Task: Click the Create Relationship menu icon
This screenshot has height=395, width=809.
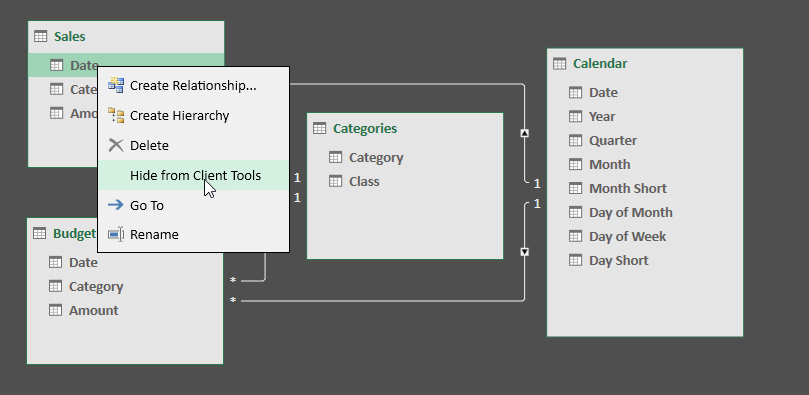Action: click(x=116, y=86)
